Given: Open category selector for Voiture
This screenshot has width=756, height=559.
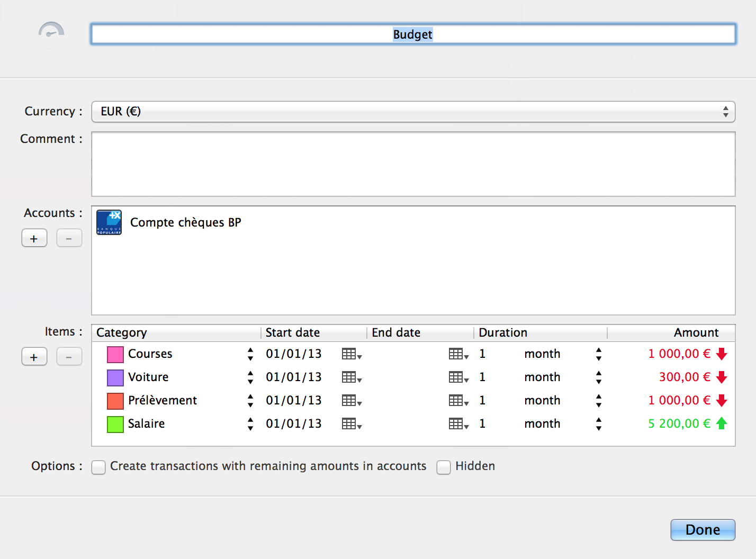Looking at the screenshot, I should point(250,377).
